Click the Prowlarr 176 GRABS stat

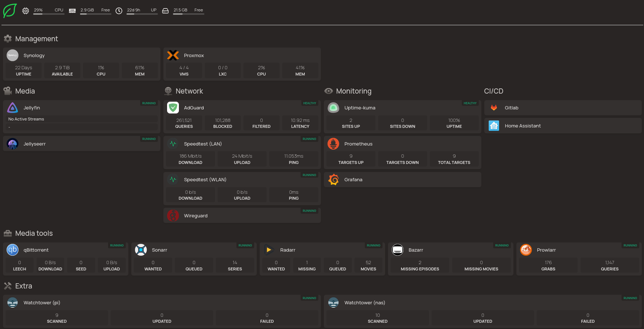click(x=548, y=266)
